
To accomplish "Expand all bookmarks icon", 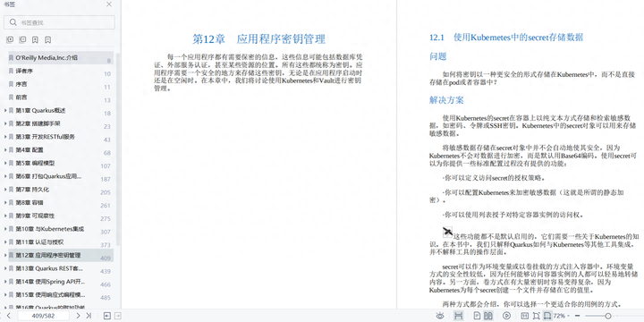I will [x=10, y=40].
